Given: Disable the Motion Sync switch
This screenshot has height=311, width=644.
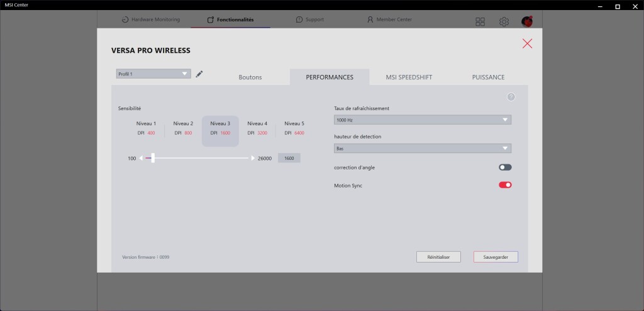Looking at the screenshot, I should point(505,185).
